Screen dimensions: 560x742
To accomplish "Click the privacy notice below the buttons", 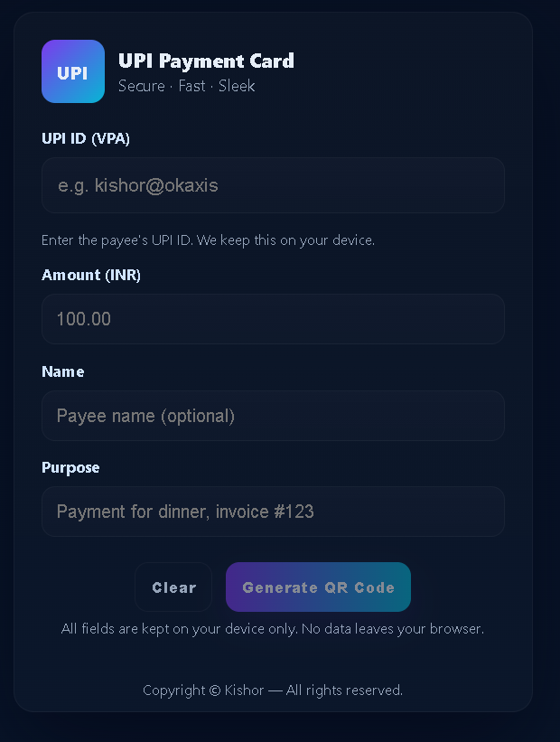I will pyautogui.click(x=273, y=628).
